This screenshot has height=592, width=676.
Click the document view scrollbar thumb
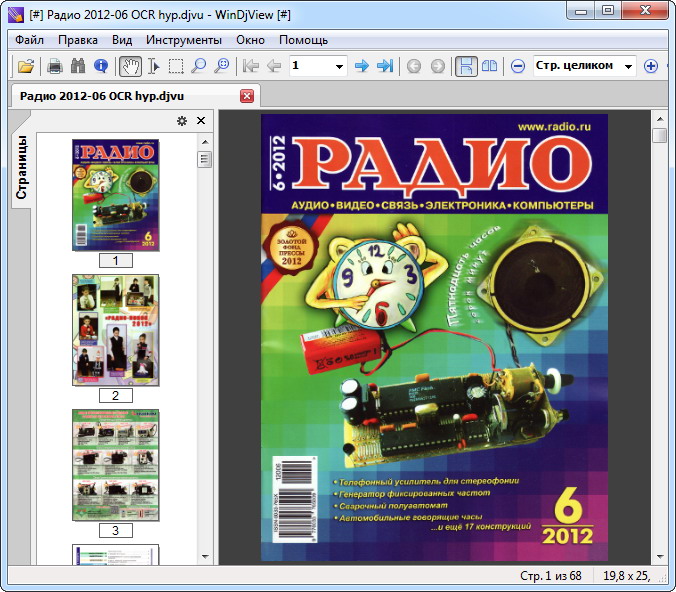(x=660, y=135)
